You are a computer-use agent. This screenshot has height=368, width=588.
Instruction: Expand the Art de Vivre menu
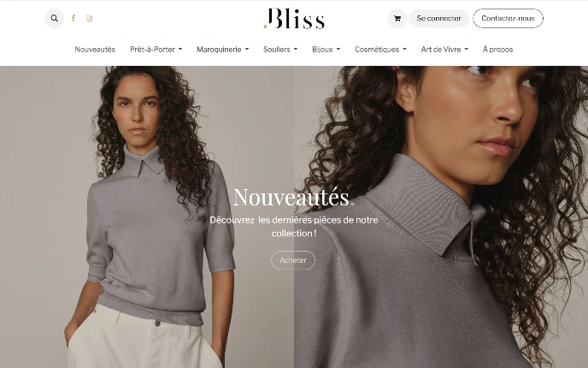[x=444, y=49]
